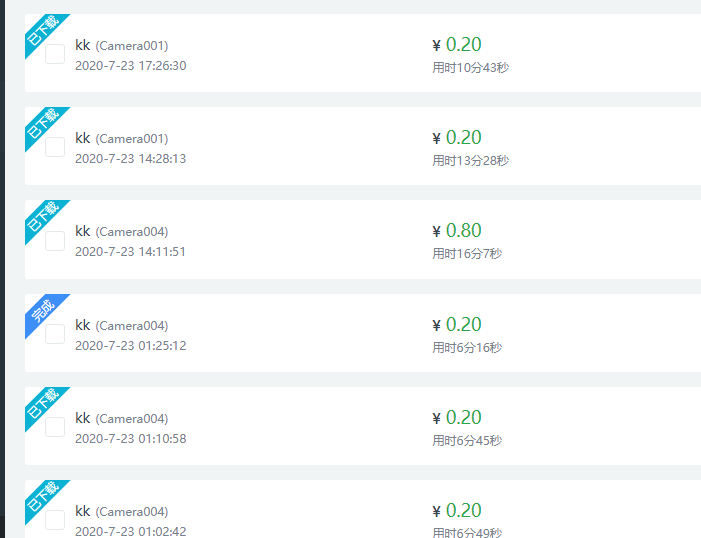Click the timestamp 2020-7-23 01:25:12

point(131,346)
